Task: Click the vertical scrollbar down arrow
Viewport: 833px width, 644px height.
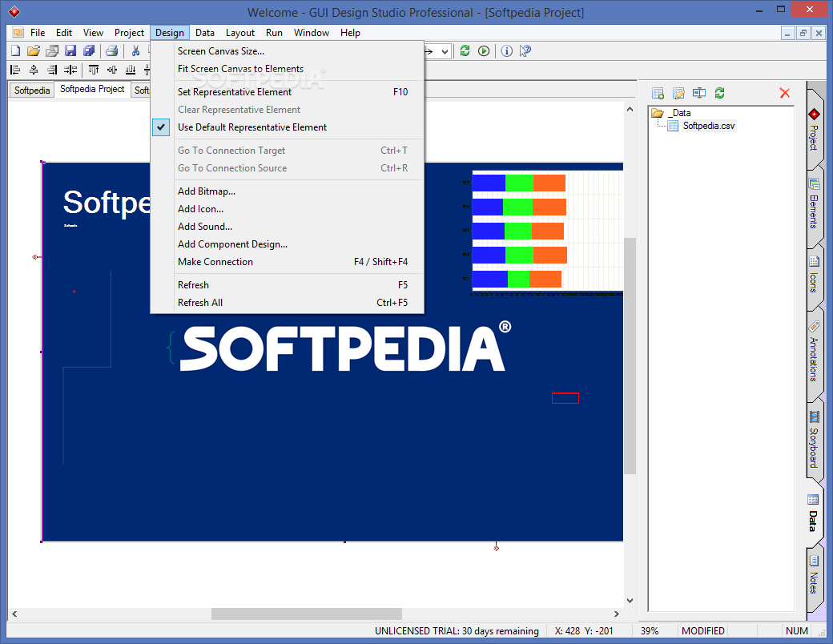Action: click(630, 601)
